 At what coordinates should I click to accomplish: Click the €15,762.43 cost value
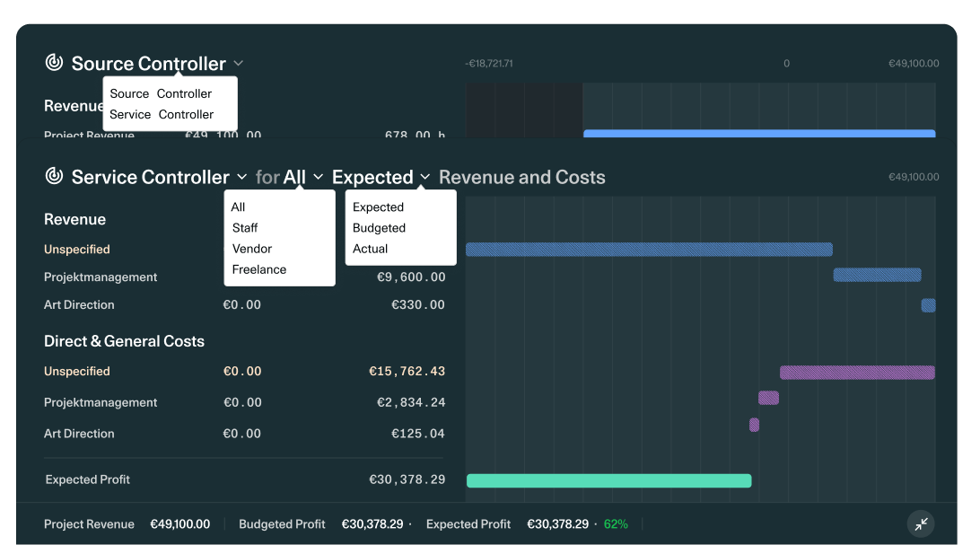(x=407, y=371)
